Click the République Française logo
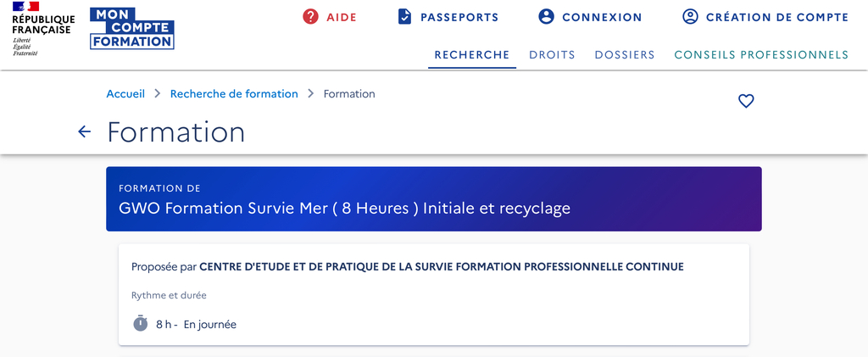Viewport: 868px width, 357px height. (x=44, y=29)
